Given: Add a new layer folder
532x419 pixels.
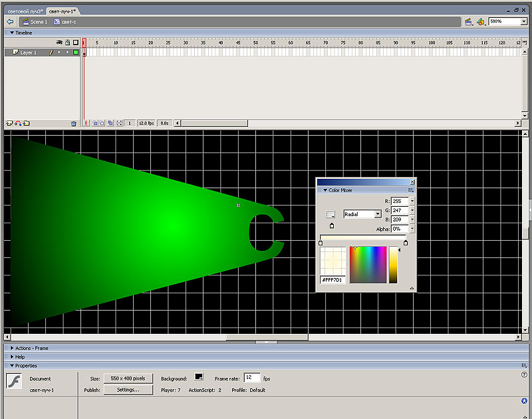Looking at the screenshot, I should pyautogui.click(x=26, y=123).
